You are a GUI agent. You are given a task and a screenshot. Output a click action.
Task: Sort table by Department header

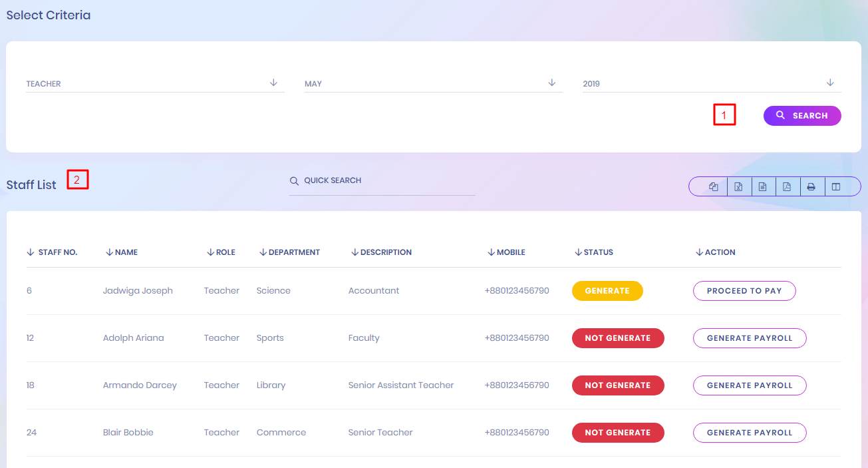[294, 252]
